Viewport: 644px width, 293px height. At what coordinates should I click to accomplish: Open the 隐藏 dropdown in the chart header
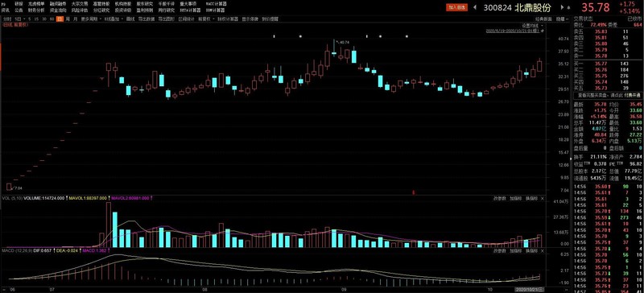pos(561,19)
